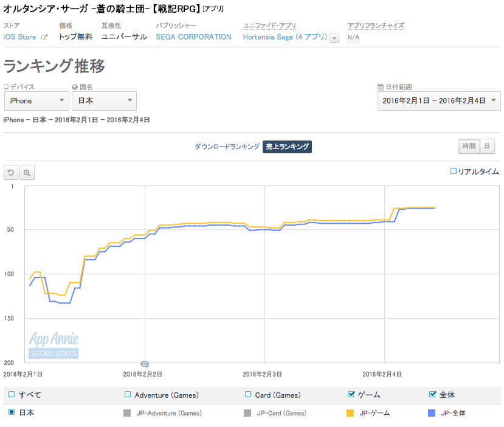Toggle the 日本 country checkbox
Screen dimensions: 504x427
(12, 412)
